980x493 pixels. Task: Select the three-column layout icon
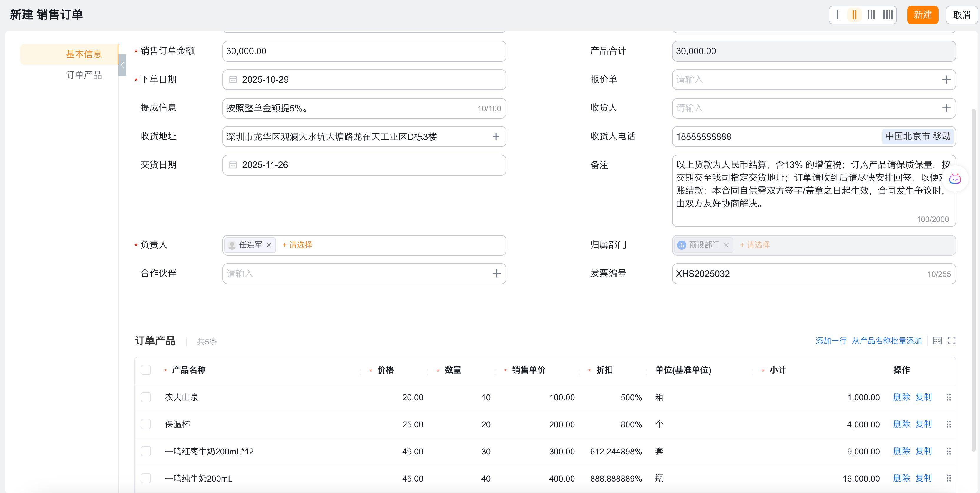[871, 15]
